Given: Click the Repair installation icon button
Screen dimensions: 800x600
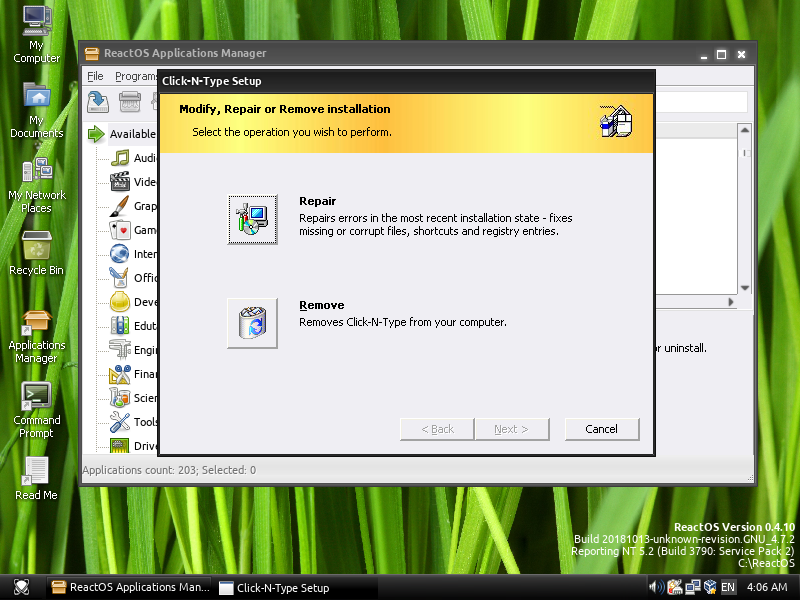Looking at the screenshot, I should pyautogui.click(x=252, y=219).
